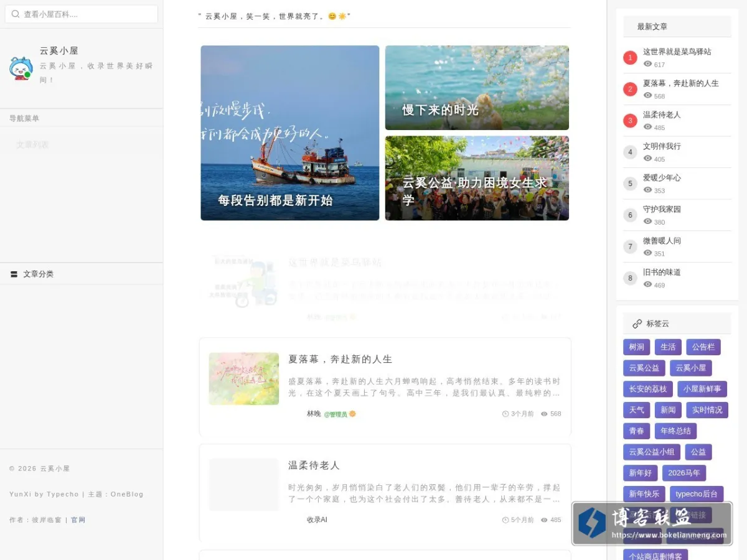Select the 长安的荔枝 tag

coord(648,389)
